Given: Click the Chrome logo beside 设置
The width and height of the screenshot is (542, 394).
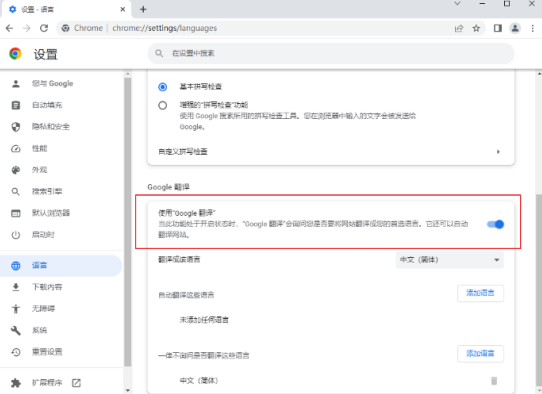Looking at the screenshot, I should (x=15, y=54).
